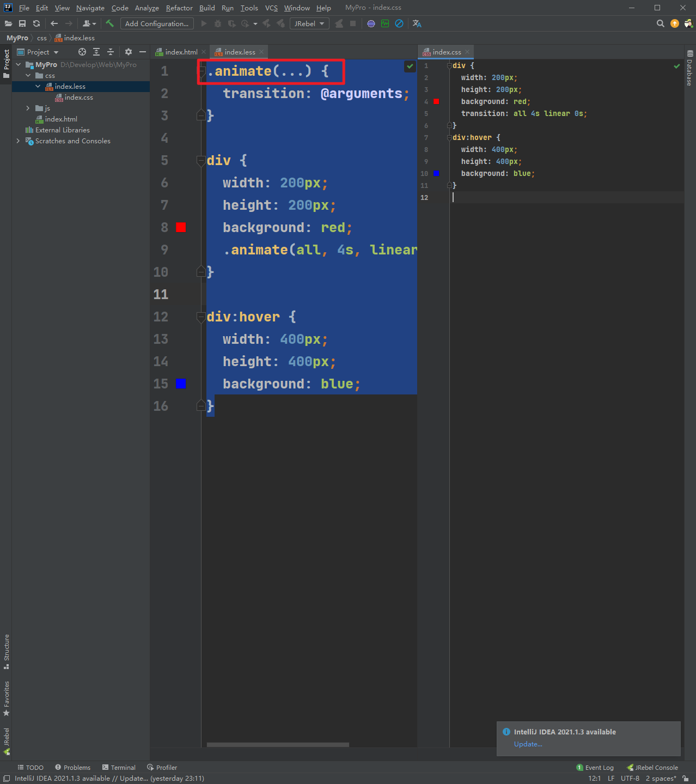Click the Run with Coverage icon
The width and height of the screenshot is (696, 784).
231,23
